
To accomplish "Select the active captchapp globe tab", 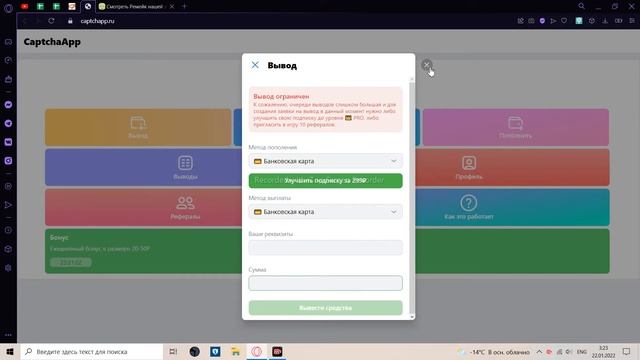I will [88, 6].
